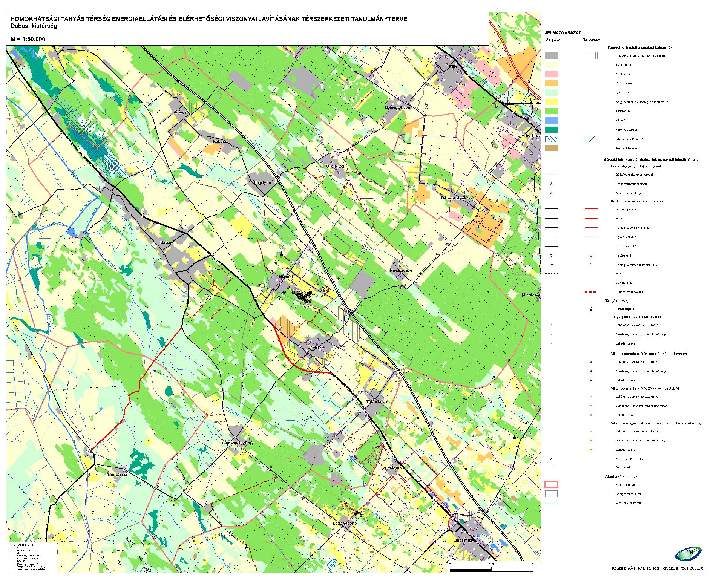728x579 pixels.
Task: Click the orange Gyümölcsös legend swatch
Action: point(552,83)
